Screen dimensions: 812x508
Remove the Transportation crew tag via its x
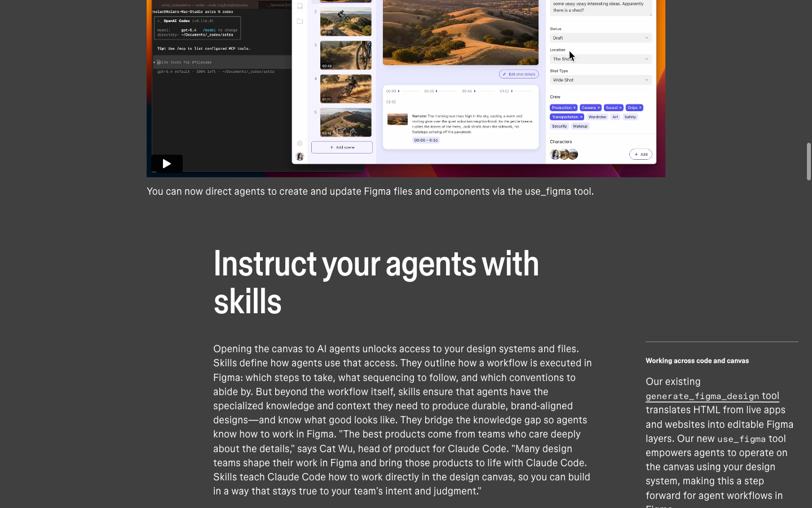click(x=581, y=117)
